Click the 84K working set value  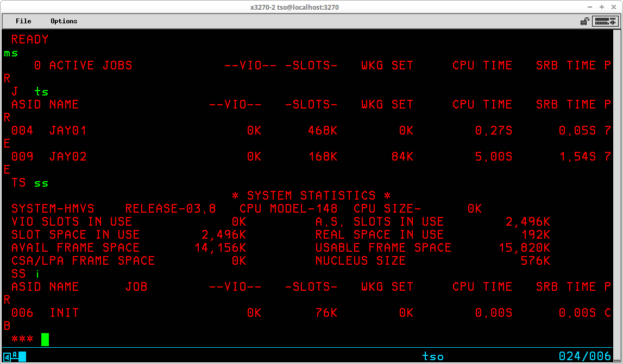coord(402,157)
